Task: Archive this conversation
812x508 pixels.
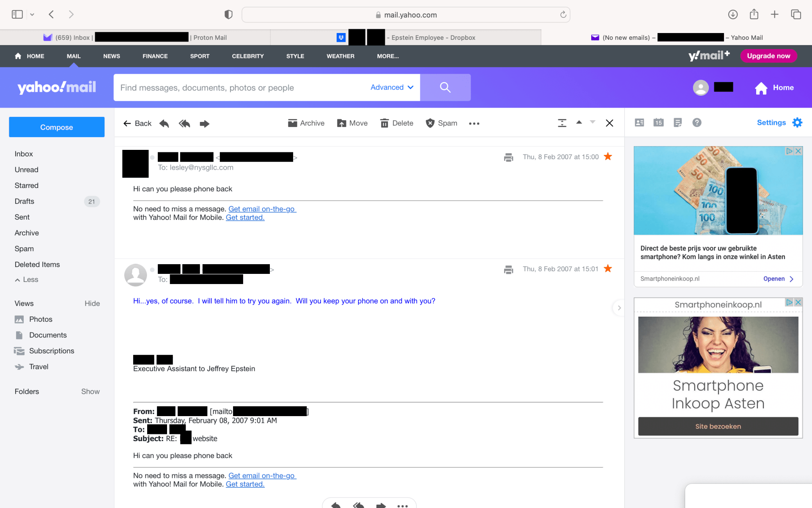Action: tap(306, 123)
